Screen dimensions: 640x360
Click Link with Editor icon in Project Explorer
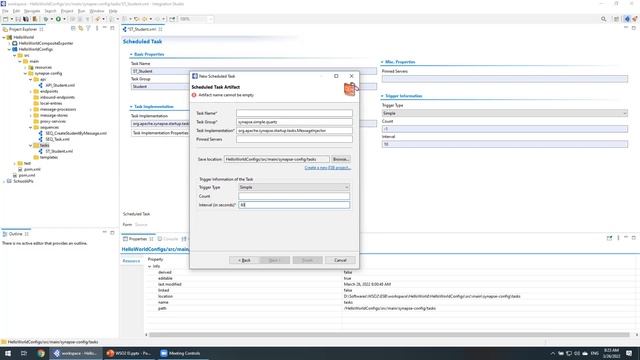click(x=80, y=29)
